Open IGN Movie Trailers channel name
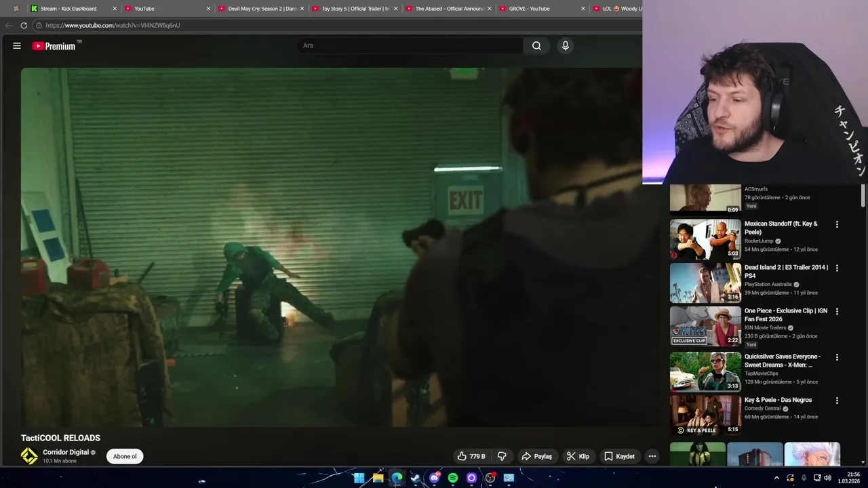 [765, 327]
